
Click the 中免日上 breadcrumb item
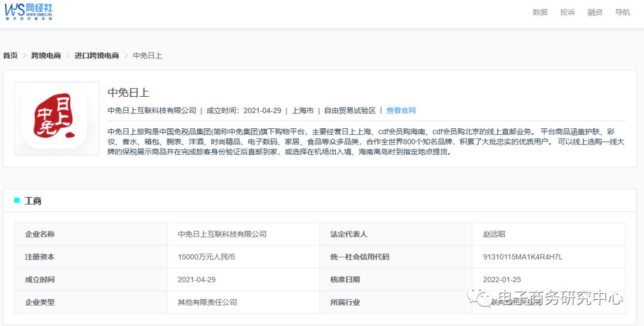tap(147, 56)
